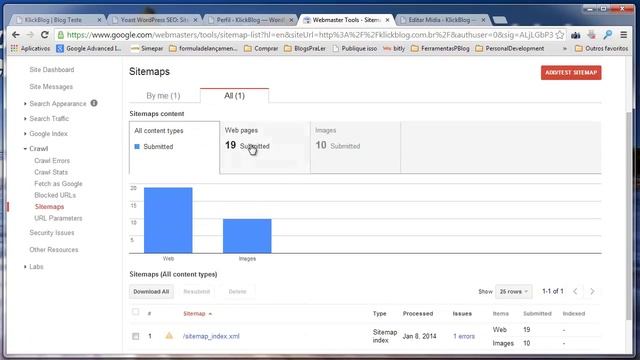Click the blue Submitted legend square
Screen dimensions: 640x360
coord(137,147)
